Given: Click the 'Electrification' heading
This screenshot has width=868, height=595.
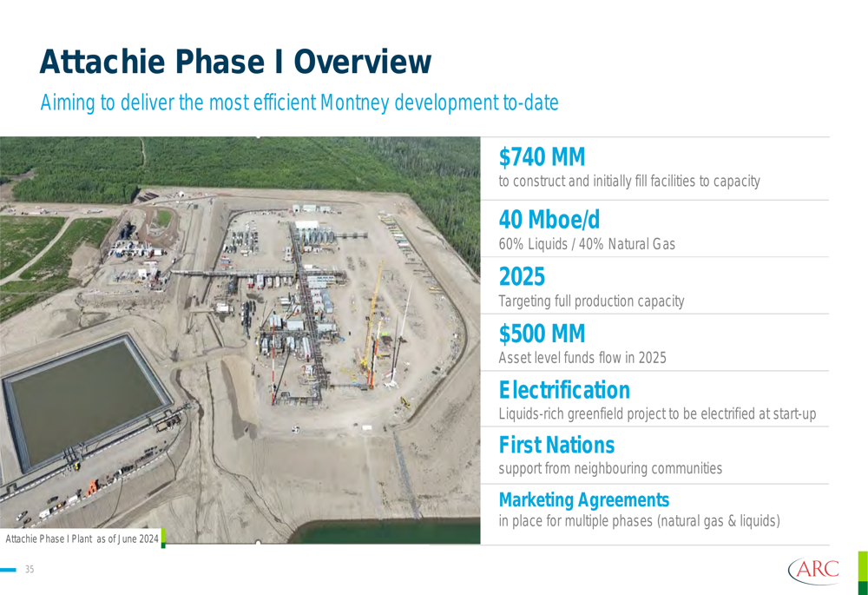Looking at the screenshot, I should tap(564, 390).
